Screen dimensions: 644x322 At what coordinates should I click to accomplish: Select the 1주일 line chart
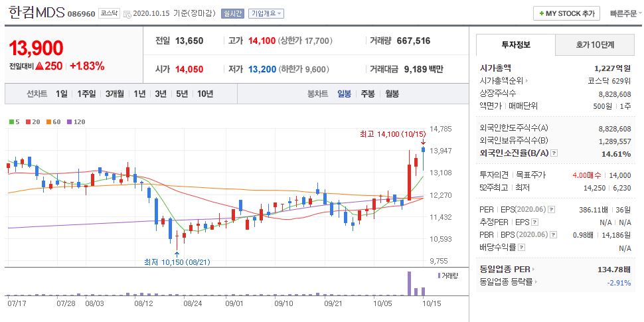tap(86, 94)
